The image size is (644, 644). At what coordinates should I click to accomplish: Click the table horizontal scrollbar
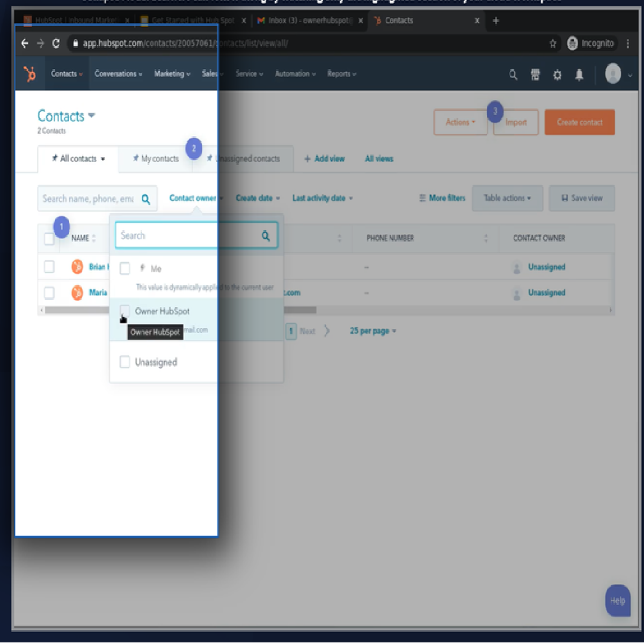[180, 310]
